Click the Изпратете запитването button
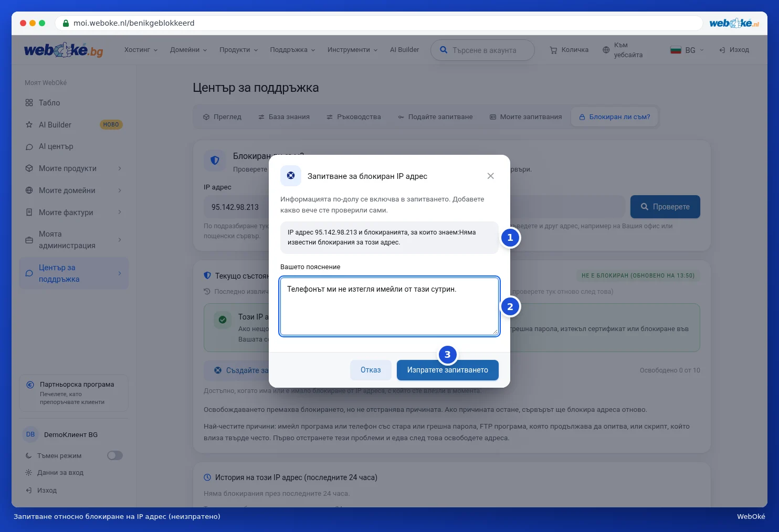Image resolution: width=779 pixels, height=532 pixels. coord(447,370)
